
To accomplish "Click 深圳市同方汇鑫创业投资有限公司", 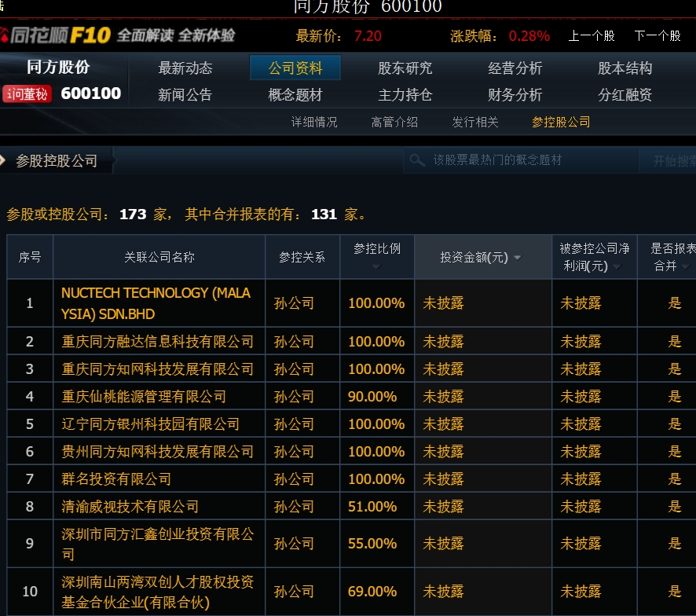I will pos(158,544).
